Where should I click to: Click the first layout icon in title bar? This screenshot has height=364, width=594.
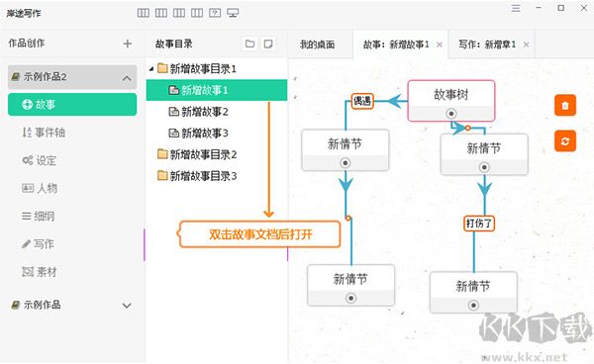(x=144, y=13)
